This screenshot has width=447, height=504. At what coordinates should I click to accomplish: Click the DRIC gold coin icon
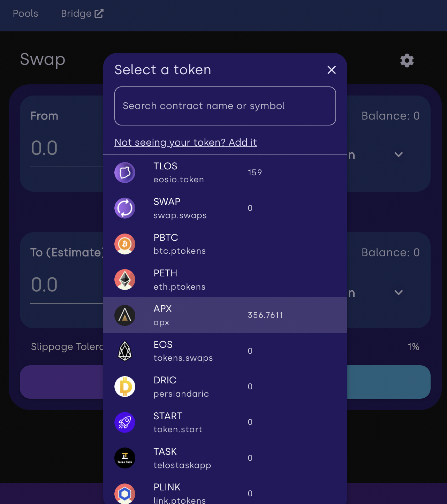pos(125,387)
